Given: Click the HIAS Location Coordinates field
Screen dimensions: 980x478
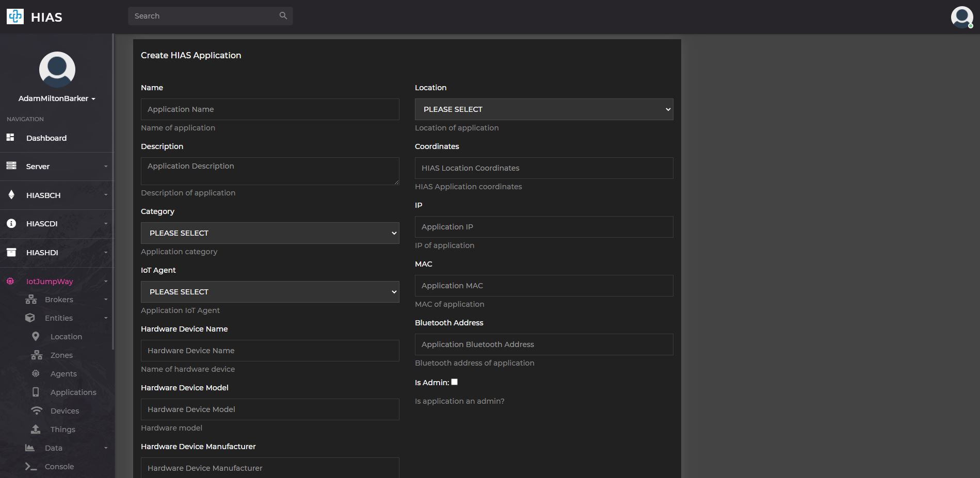Looking at the screenshot, I should click(x=544, y=168).
